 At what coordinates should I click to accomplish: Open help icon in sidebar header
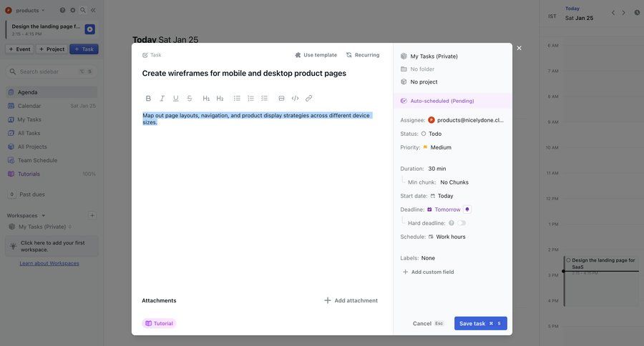pyautogui.click(x=62, y=10)
